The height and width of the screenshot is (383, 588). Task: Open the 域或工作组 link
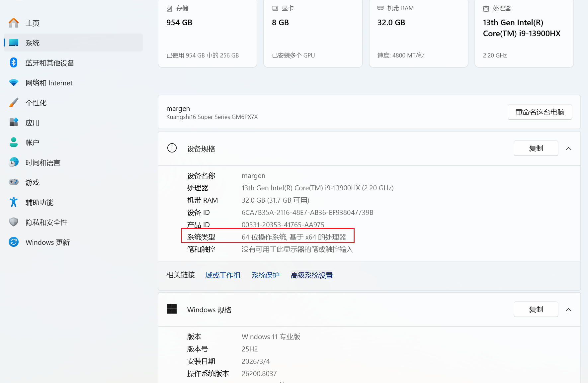[223, 275]
